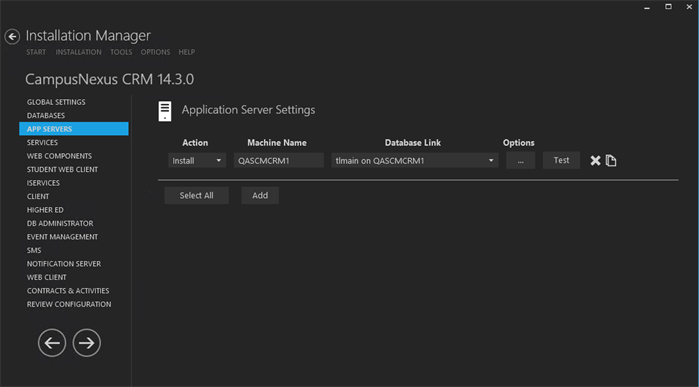Click the Installation Manager title text

88,36
